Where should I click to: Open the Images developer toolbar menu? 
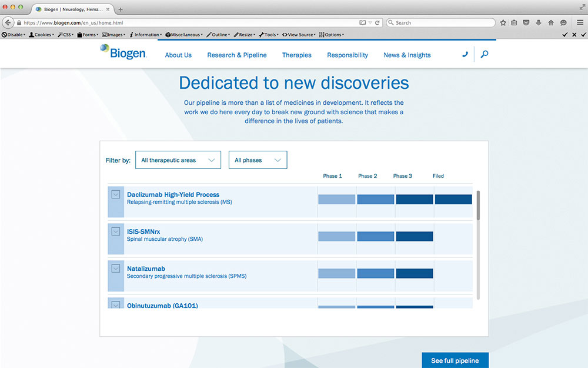click(113, 35)
